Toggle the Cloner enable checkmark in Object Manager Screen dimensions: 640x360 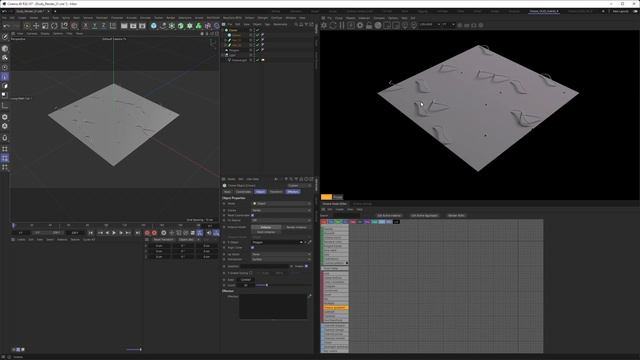(x=258, y=30)
